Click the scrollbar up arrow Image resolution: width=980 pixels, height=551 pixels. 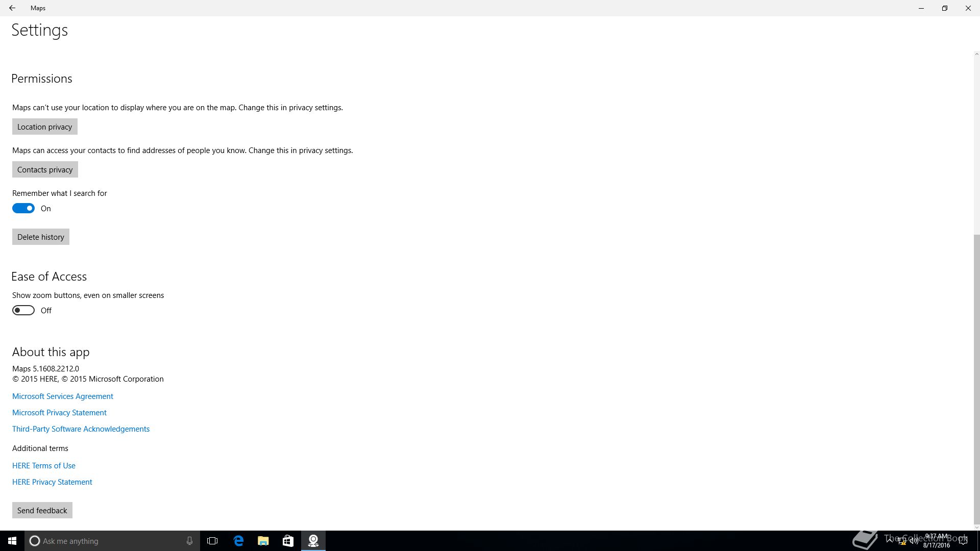[x=976, y=54]
